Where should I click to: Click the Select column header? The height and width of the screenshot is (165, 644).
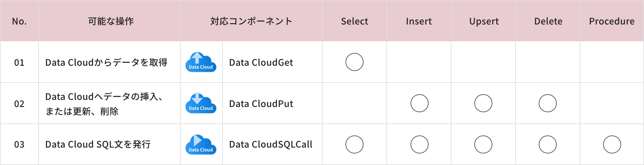pos(354,21)
